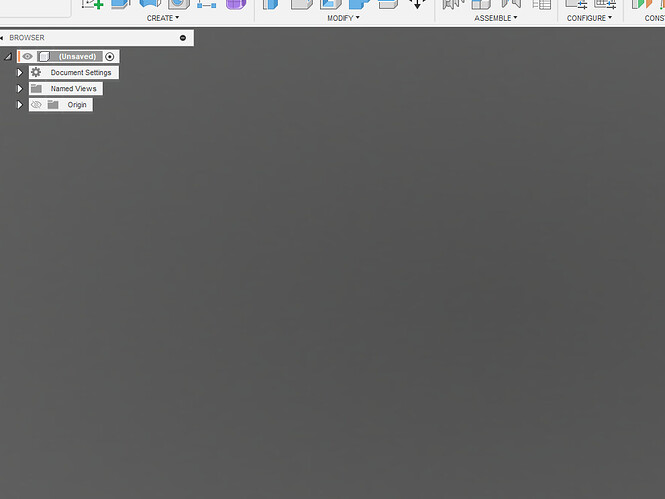This screenshot has width=665, height=499.
Task: Click the folder icon beside Named Views
Action: point(36,89)
